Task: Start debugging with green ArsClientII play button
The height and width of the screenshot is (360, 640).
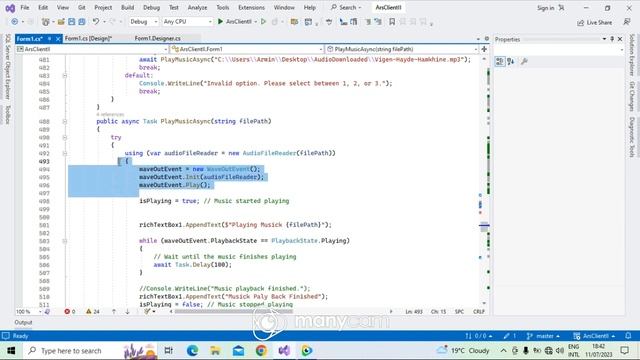Action: [235, 22]
